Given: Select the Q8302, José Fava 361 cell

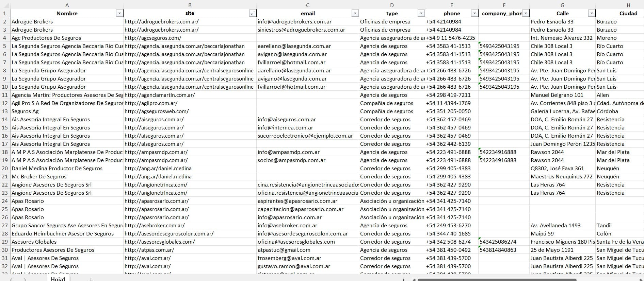Looking at the screenshot, I should point(562,168).
